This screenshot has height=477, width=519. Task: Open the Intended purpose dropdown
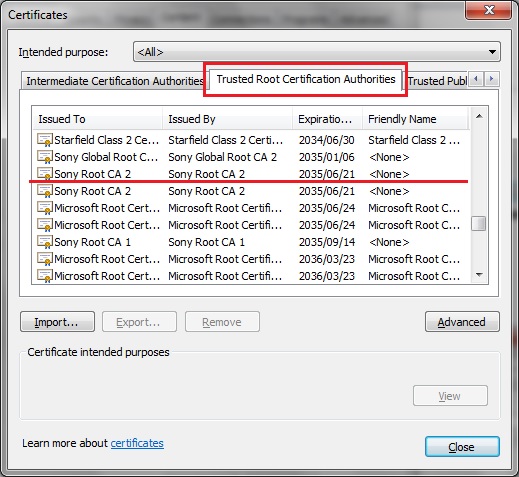point(317,52)
